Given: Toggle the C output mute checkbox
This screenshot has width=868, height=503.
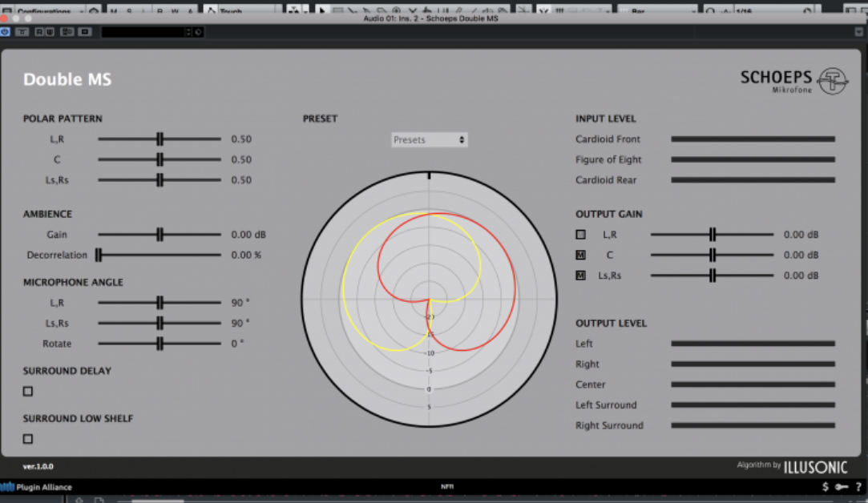Looking at the screenshot, I should tap(581, 255).
